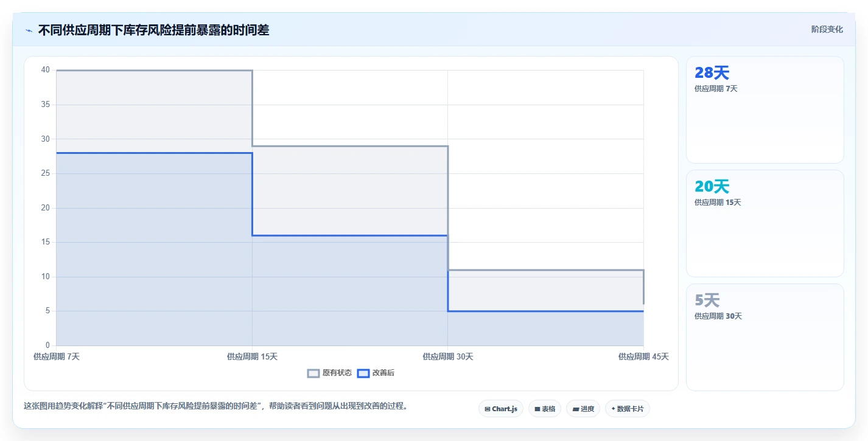The width and height of the screenshot is (868, 441).
Task: Click x-axis label 供应周期 30天
Action: [448, 356]
